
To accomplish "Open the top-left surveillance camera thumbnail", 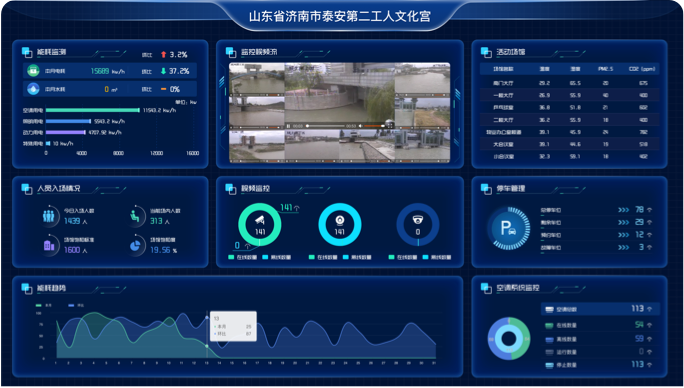I will pos(257,79).
